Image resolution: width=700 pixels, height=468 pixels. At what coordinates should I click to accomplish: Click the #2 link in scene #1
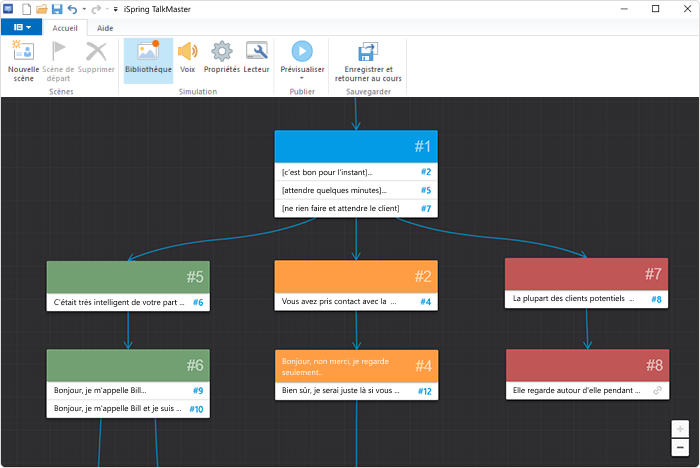tap(426, 172)
